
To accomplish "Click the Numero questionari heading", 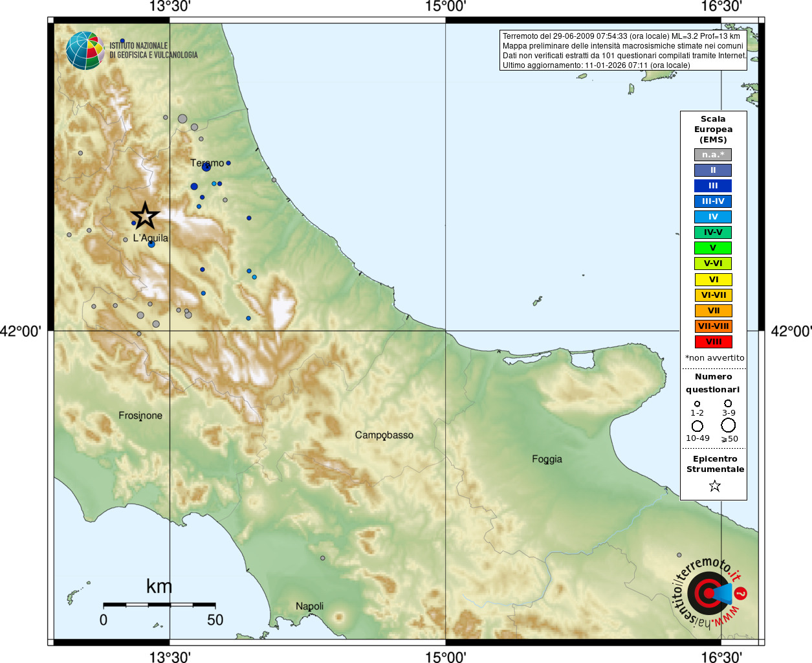I will [713, 383].
